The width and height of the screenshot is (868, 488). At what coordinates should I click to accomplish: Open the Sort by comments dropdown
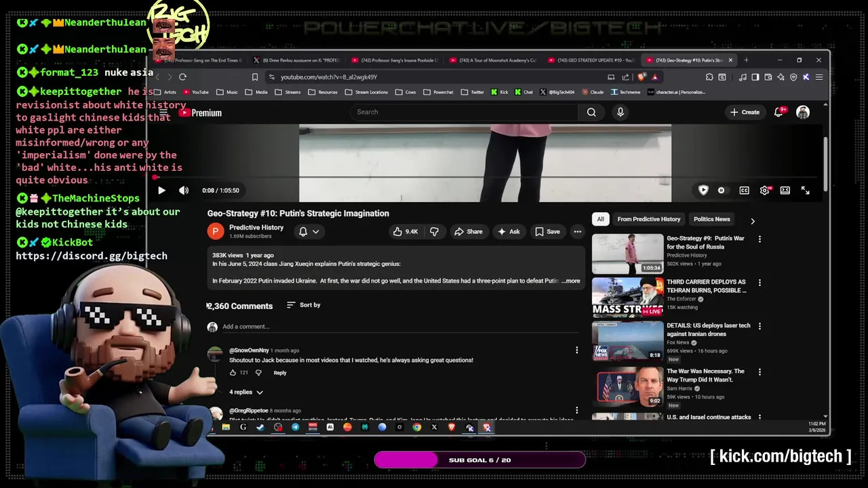(303, 305)
